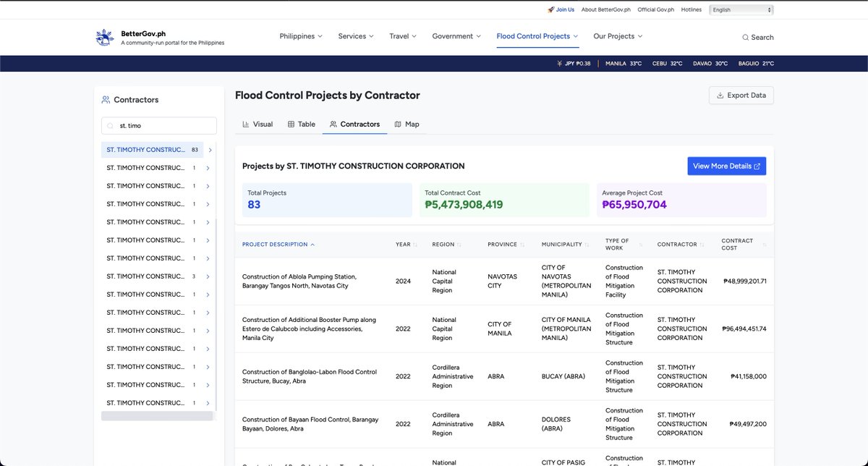Screen dimensions: 868x466
Task: Click the ₱48,999,201.71 contract cost
Action: coord(745,281)
